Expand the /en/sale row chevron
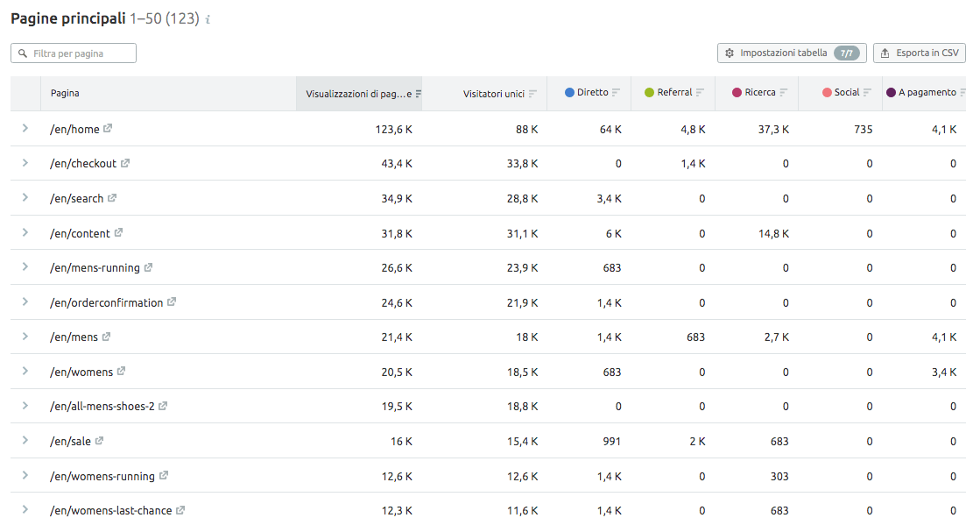 25,441
